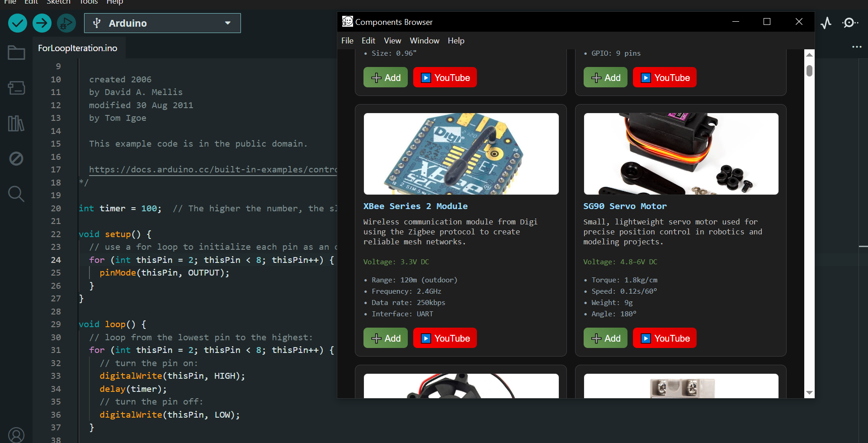Click 'Torque: 1.8kg/cm' spec text

click(624, 280)
